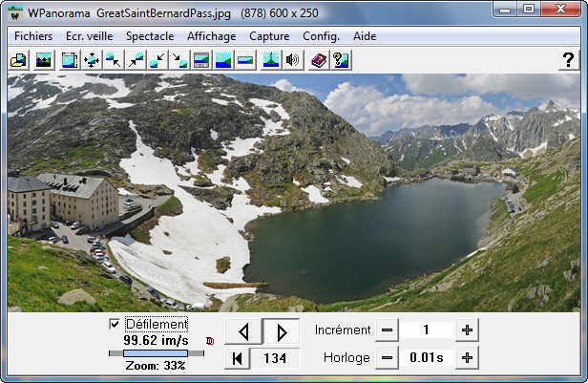
Task: Click the icon with arrow pointing up-left
Action: tap(114, 60)
